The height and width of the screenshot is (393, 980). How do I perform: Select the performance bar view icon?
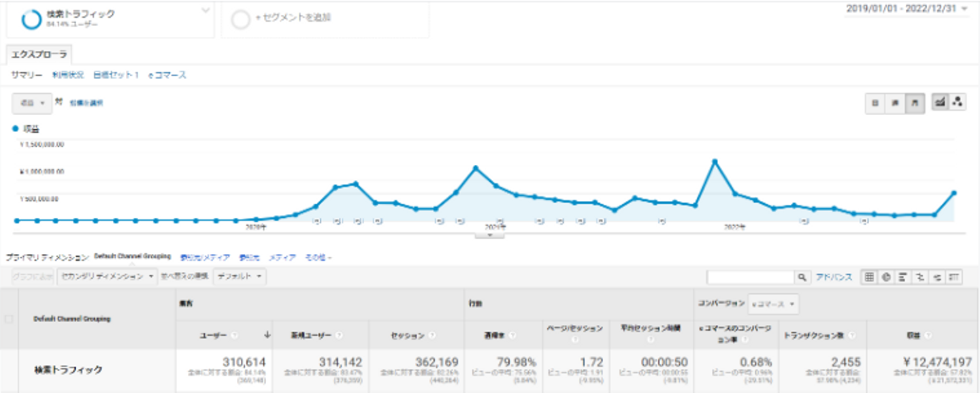click(904, 277)
